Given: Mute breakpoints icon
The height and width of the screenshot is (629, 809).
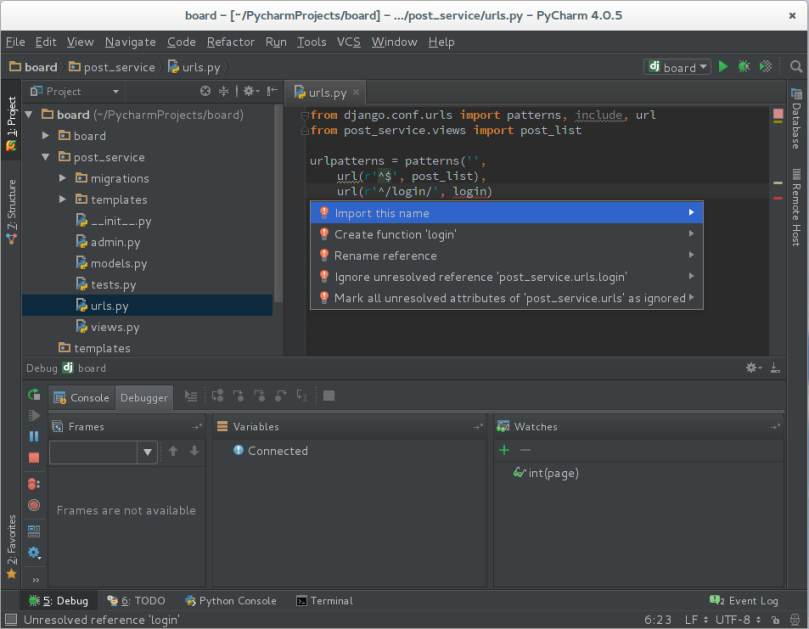Looking at the screenshot, I should pyautogui.click(x=34, y=505).
